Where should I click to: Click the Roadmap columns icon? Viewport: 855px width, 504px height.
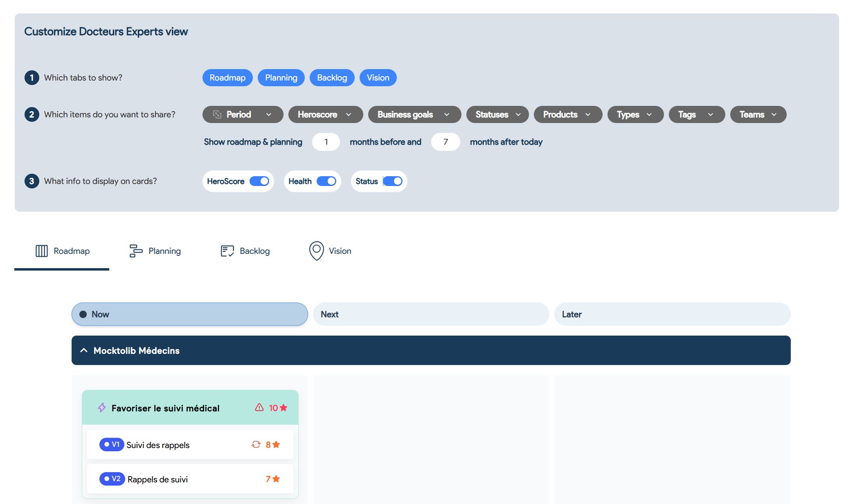(41, 251)
